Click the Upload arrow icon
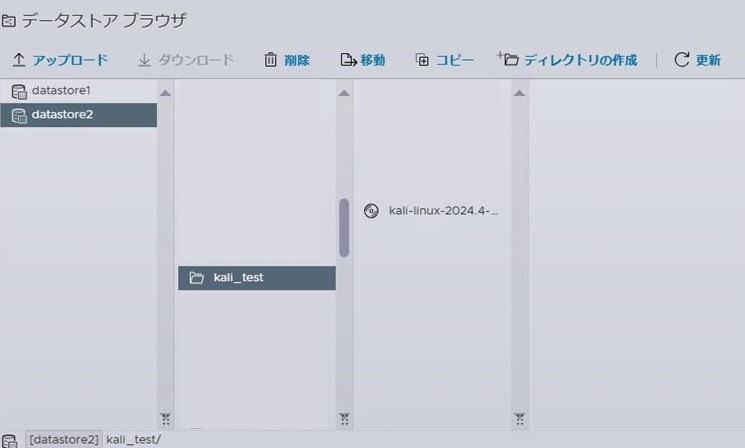 (x=19, y=60)
